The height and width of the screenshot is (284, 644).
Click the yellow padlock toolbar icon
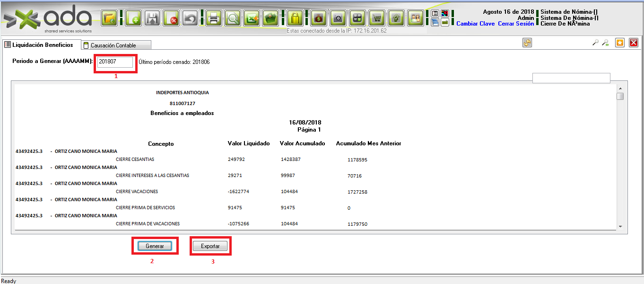(x=295, y=18)
